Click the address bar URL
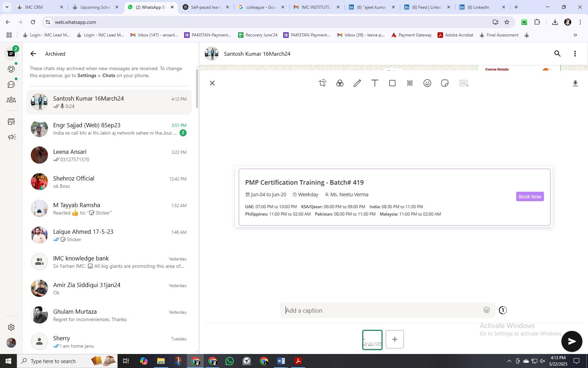The image size is (588, 368). click(x=75, y=22)
